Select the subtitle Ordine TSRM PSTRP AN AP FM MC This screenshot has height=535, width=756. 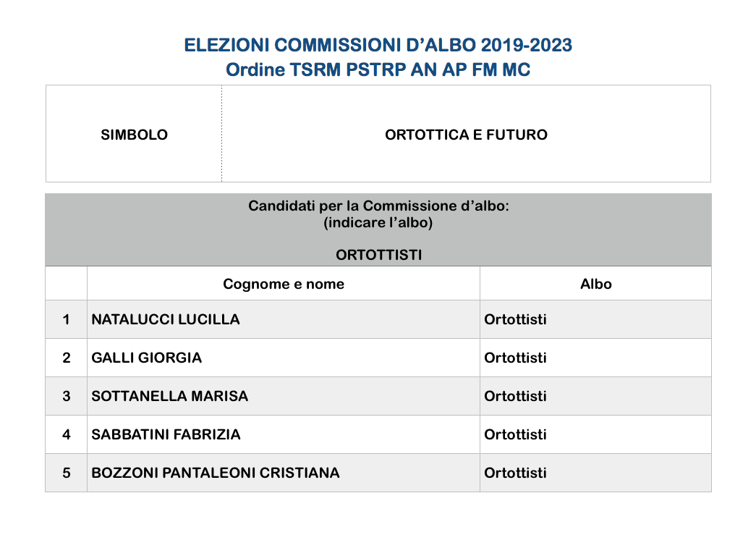pos(378,70)
